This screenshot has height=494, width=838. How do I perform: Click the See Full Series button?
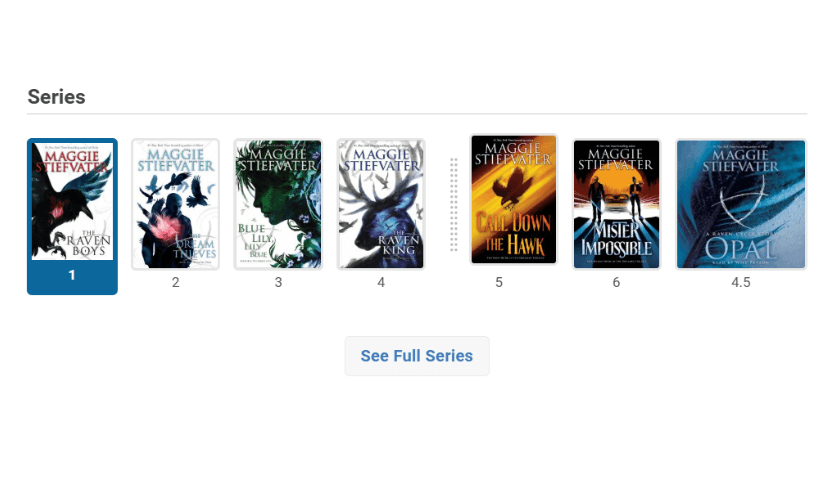click(417, 356)
